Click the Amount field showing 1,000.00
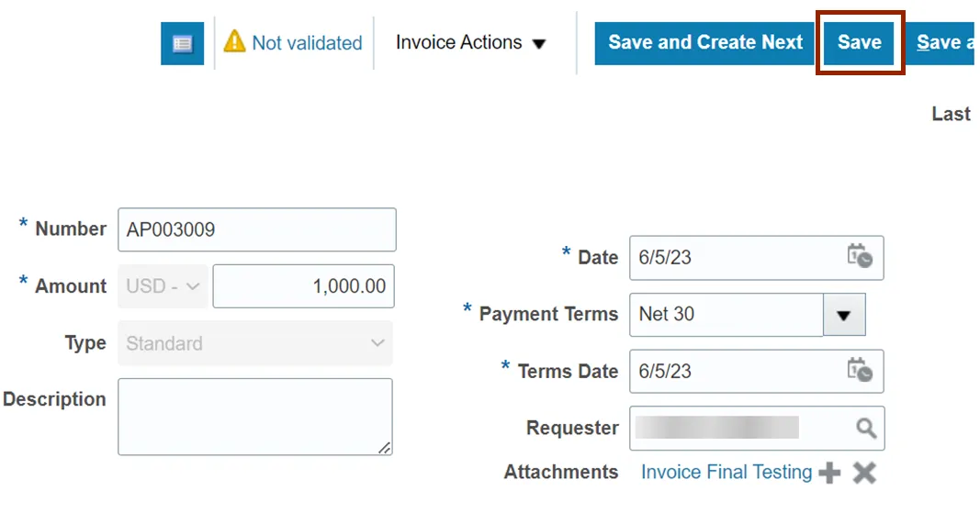The width and height of the screenshot is (980, 513). pyautogui.click(x=303, y=286)
